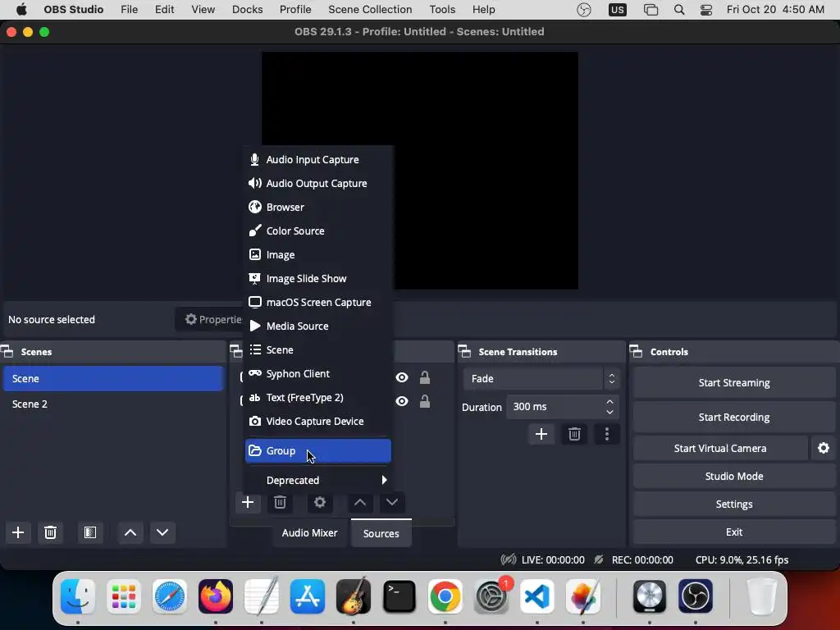The height and width of the screenshot is (630, 840).
Task: Add a new scene transition
Action: coord(541,434)
